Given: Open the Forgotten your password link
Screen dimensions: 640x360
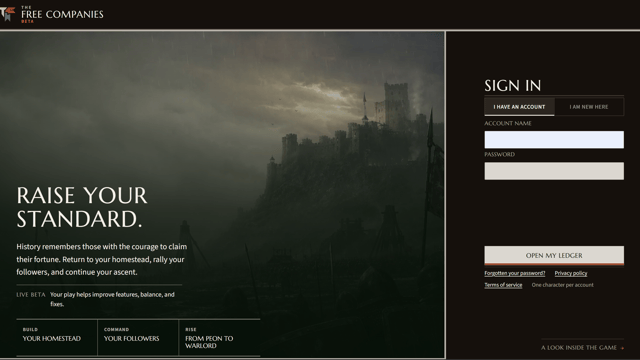Looking at the screenshot, I should (x=515, y=273).
